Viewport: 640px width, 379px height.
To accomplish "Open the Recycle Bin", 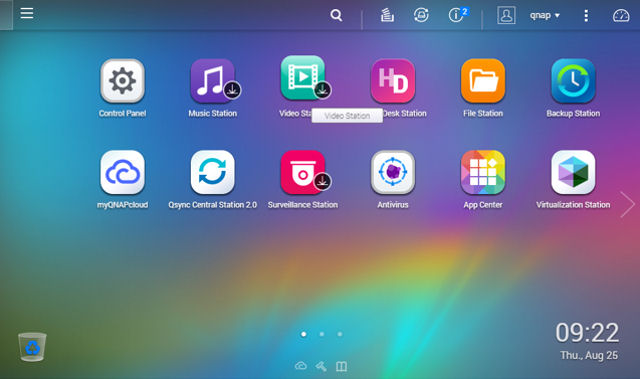I will [32, 347].
